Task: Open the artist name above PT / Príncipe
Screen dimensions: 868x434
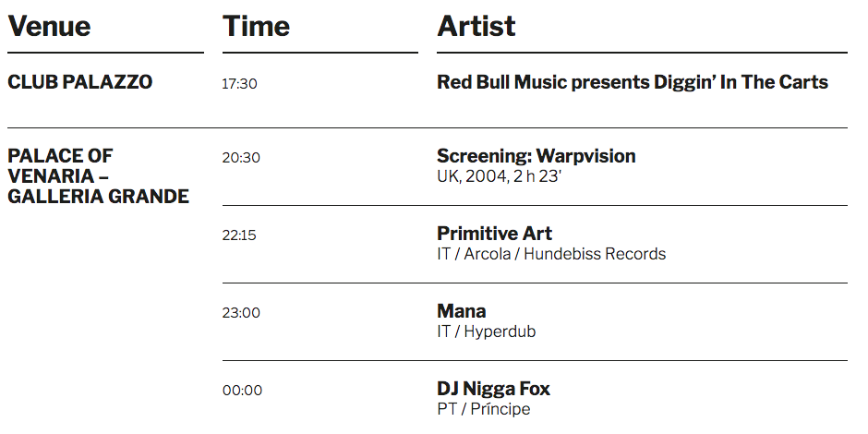Action: pos(494,389)
